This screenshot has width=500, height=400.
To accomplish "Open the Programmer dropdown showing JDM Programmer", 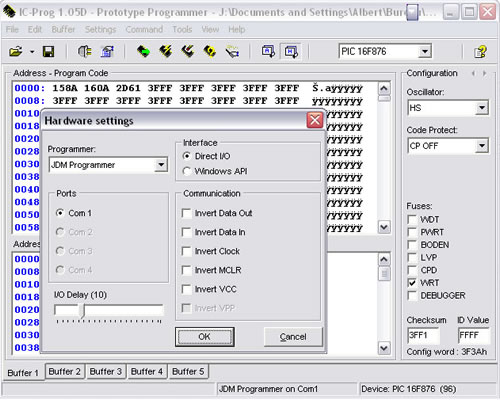I will (x=108, y=165).
